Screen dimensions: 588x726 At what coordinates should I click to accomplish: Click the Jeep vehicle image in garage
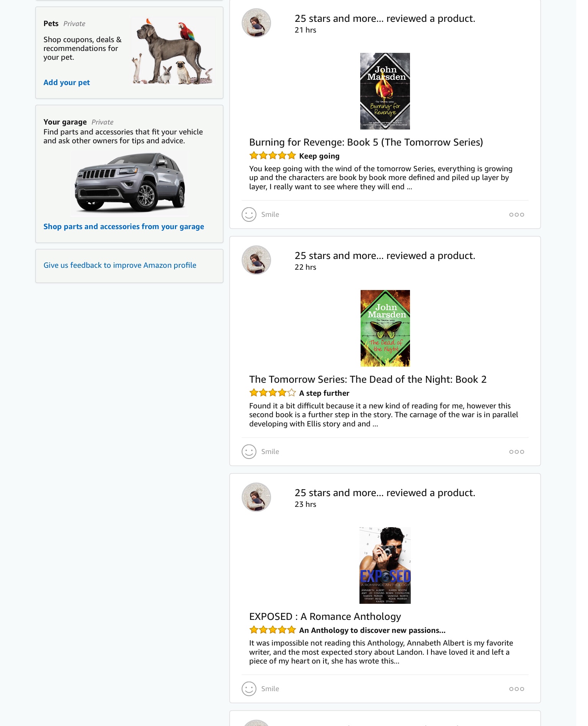(x=130, y=182)
